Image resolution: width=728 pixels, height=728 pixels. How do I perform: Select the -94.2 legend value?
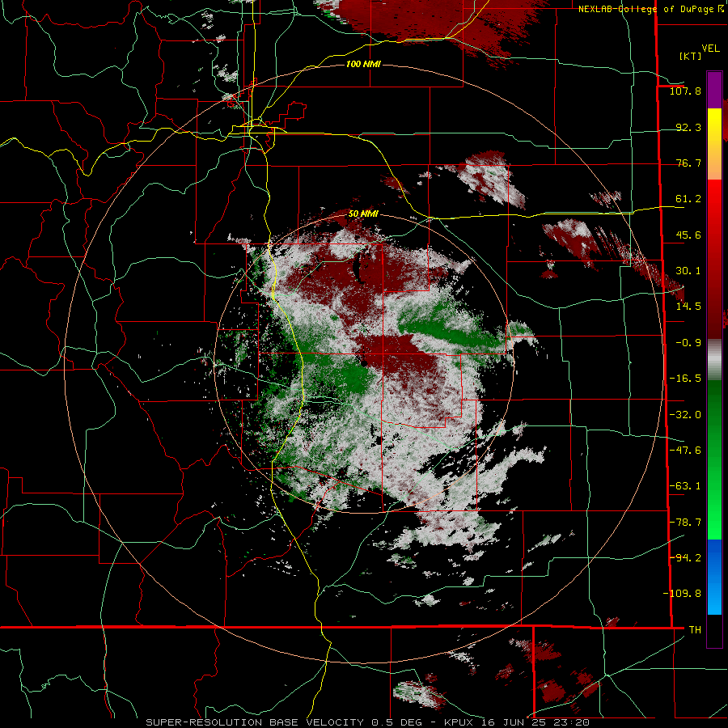[685, 557]
